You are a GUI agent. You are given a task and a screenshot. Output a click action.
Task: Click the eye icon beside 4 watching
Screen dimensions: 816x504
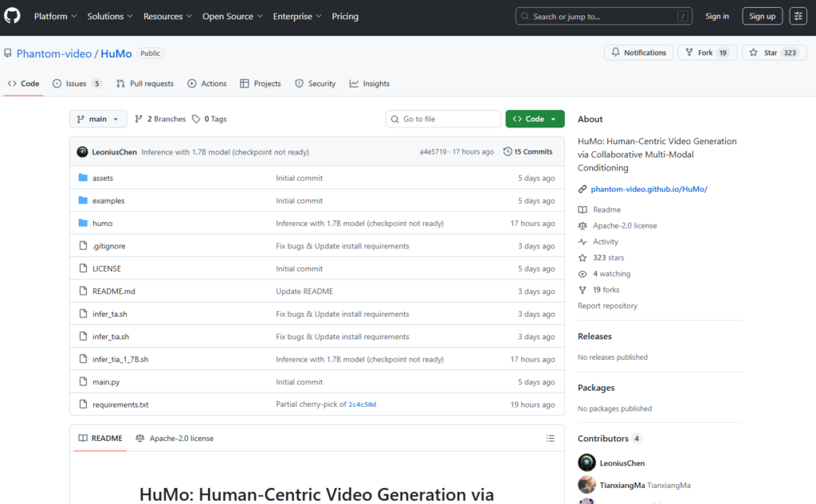pos(583,274)
